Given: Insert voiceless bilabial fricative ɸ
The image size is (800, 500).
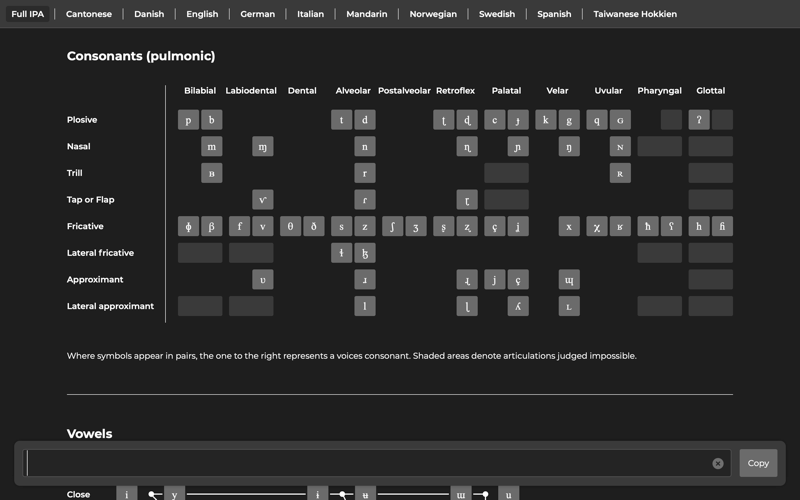Looking at the screenshot, I should [188, 226].
